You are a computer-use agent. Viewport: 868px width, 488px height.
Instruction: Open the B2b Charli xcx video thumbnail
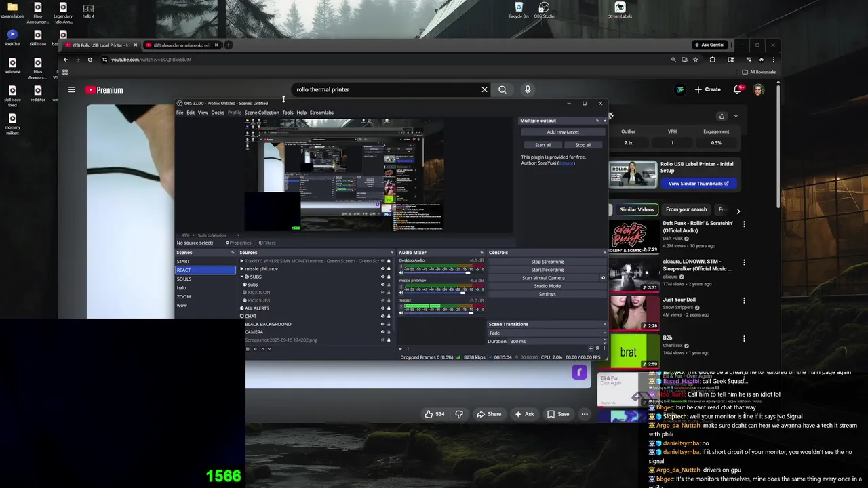click(x=634, y=351)
